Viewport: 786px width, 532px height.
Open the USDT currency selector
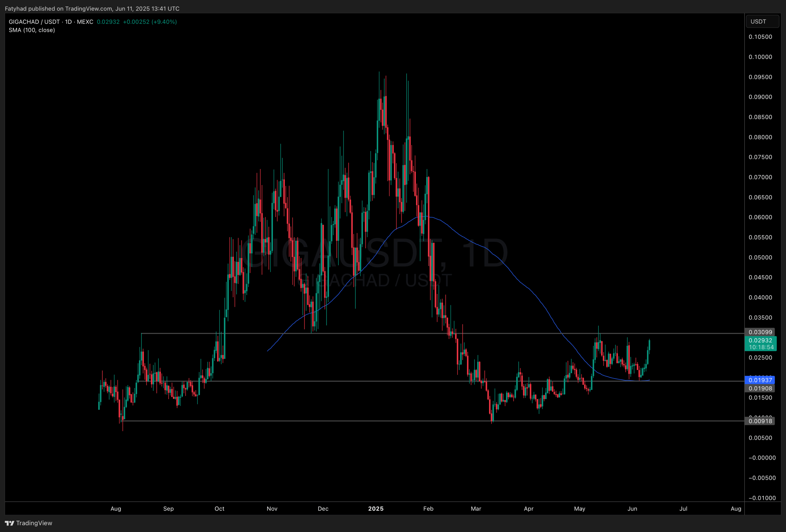762,21
